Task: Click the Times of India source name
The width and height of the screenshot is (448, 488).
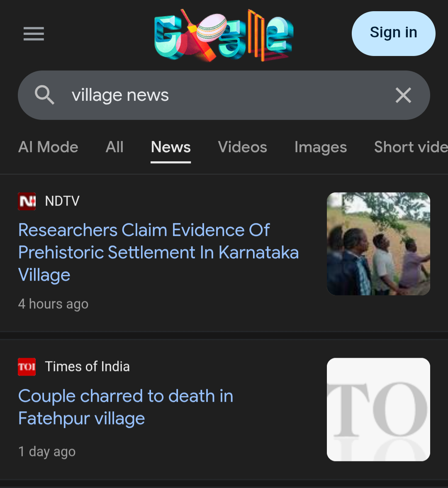Action: pyautogui.click(x=87, y=367)
